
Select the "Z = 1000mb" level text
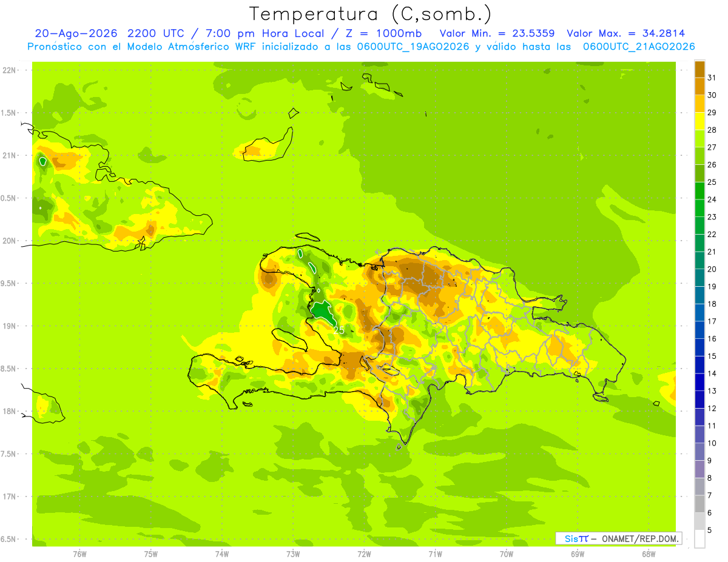coord(383,33)
